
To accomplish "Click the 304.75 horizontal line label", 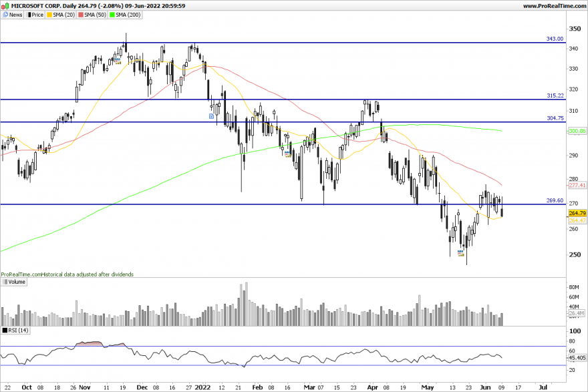I will pyautogui.click(x=555, y=118).
